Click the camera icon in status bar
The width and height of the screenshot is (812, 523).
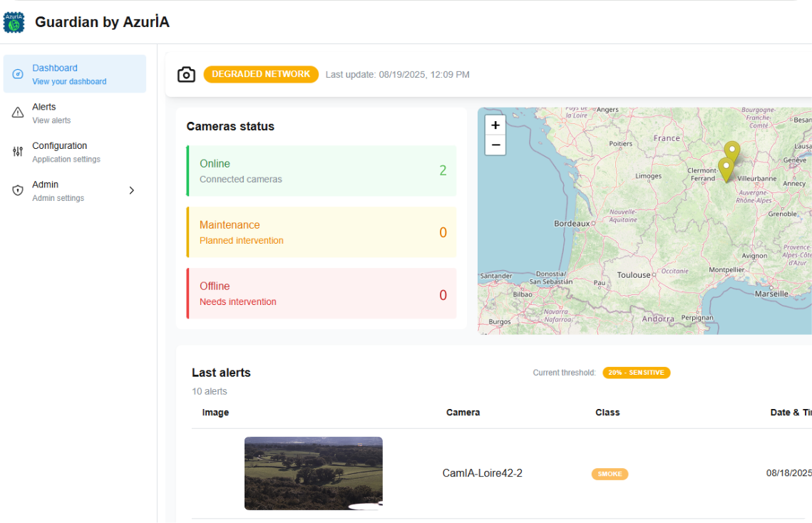[x=186, y=75]
